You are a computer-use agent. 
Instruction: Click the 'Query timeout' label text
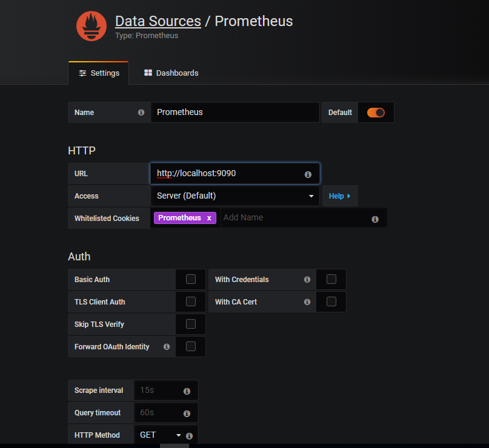(98, 413)
